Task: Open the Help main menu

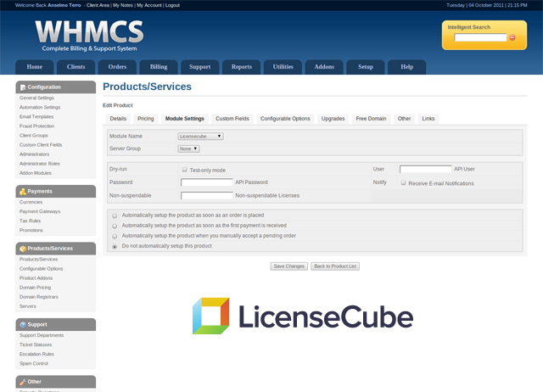Action: [x=407, y=67]
